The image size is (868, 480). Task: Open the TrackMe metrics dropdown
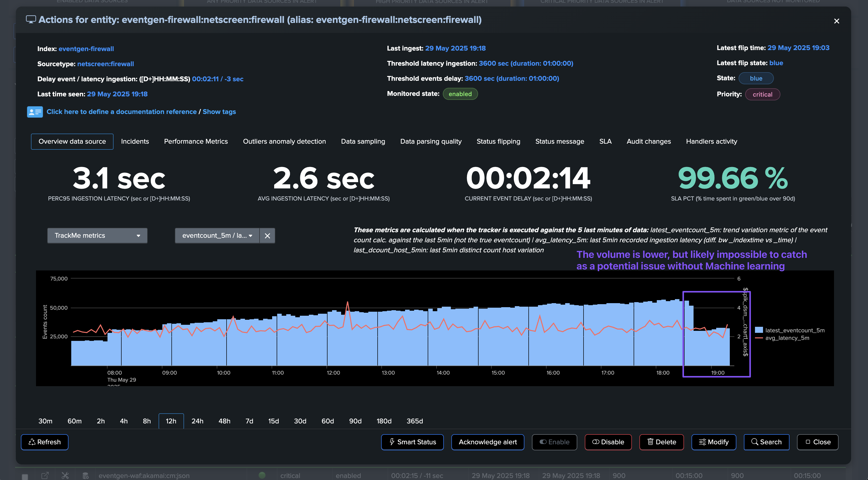click(x=97, y=236)
